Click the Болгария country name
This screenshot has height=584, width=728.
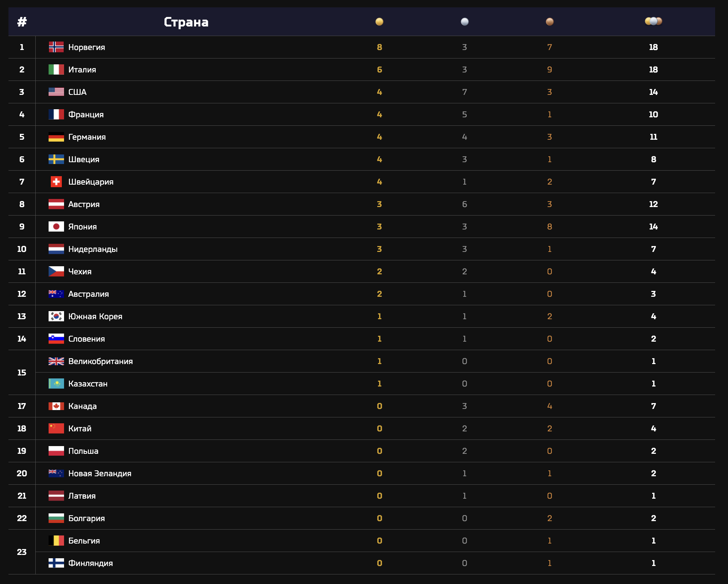[x=86, y=519]
